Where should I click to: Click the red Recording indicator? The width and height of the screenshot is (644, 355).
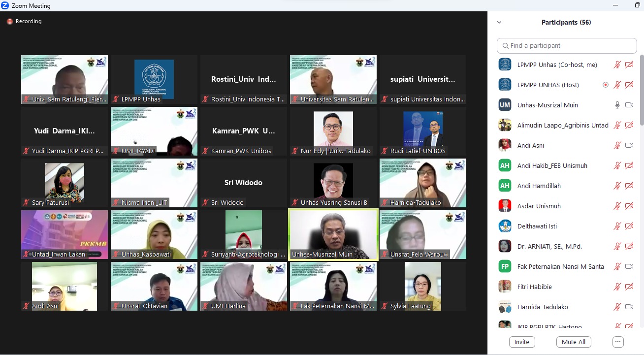(x=10, y=22)
